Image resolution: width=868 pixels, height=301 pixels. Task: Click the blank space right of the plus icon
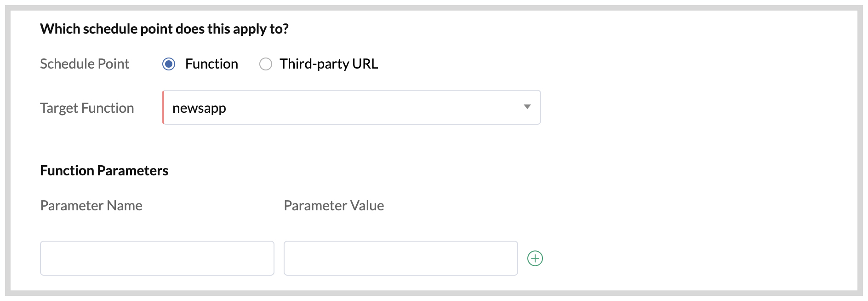click(x=690, y=258)
